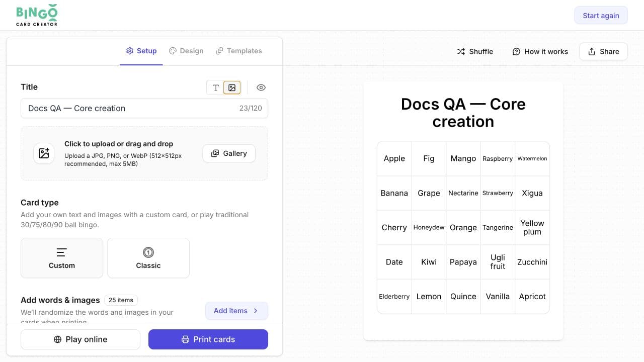Click Play online

[x=80, y=339]
